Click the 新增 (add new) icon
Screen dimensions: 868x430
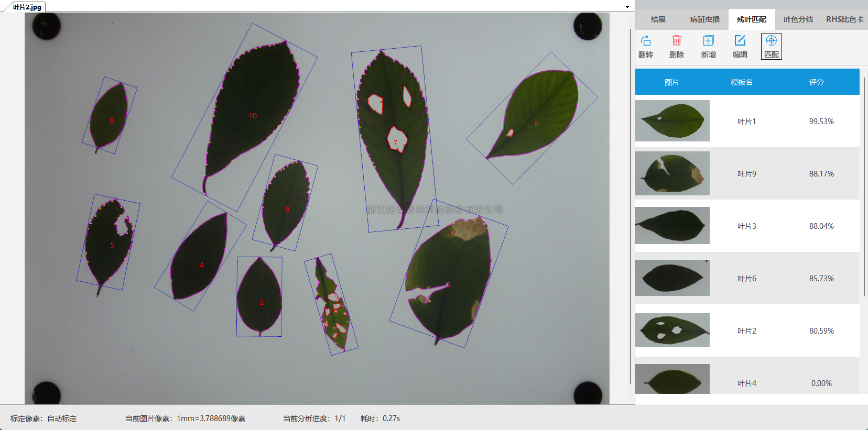[x=708, y=41]
